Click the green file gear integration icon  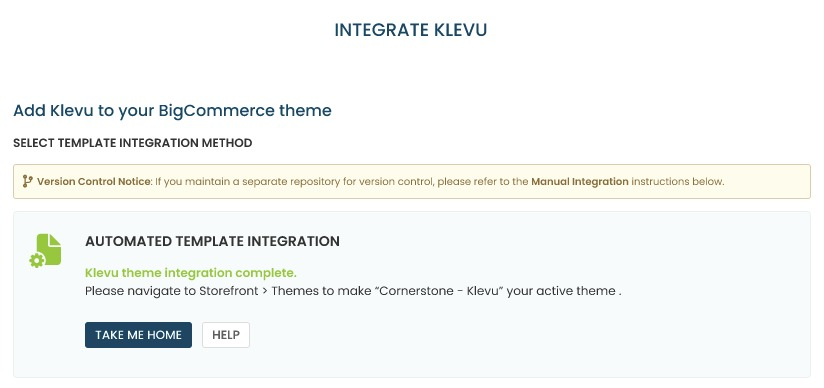(45, 251)
